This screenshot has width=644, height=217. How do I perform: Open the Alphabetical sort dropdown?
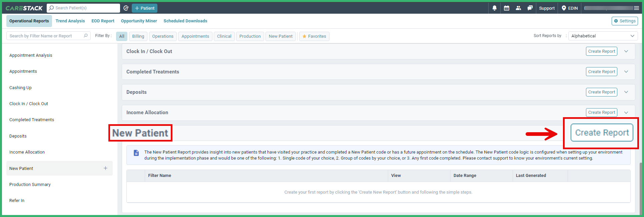click(603, 36)
